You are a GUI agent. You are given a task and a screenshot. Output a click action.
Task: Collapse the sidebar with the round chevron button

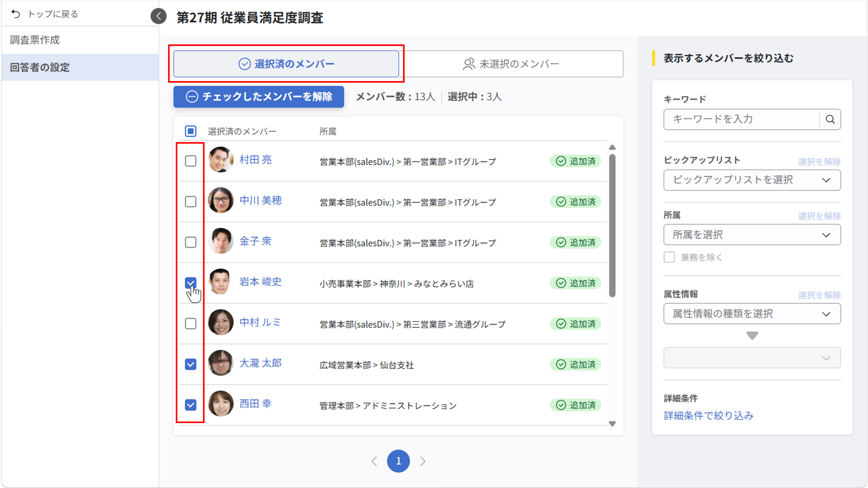point(158,16)
